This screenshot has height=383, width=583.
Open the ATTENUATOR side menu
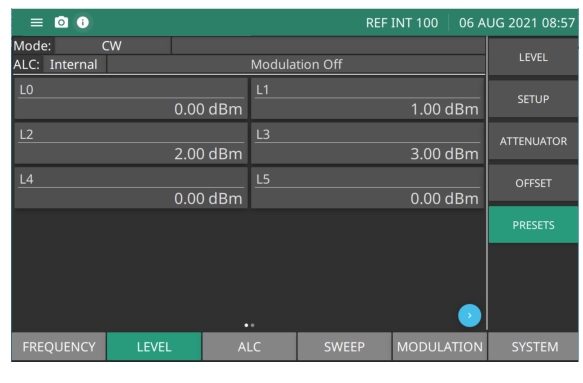(533, 141)
